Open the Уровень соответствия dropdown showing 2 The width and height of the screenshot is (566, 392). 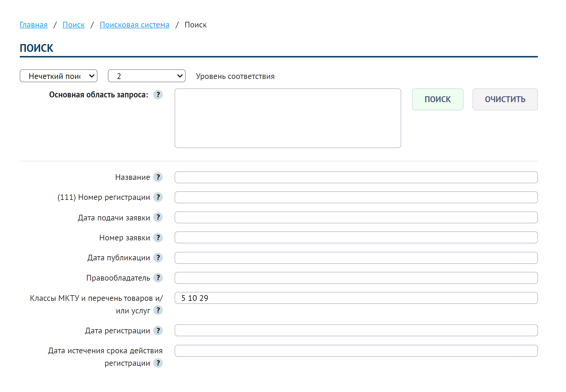point(147,76)
